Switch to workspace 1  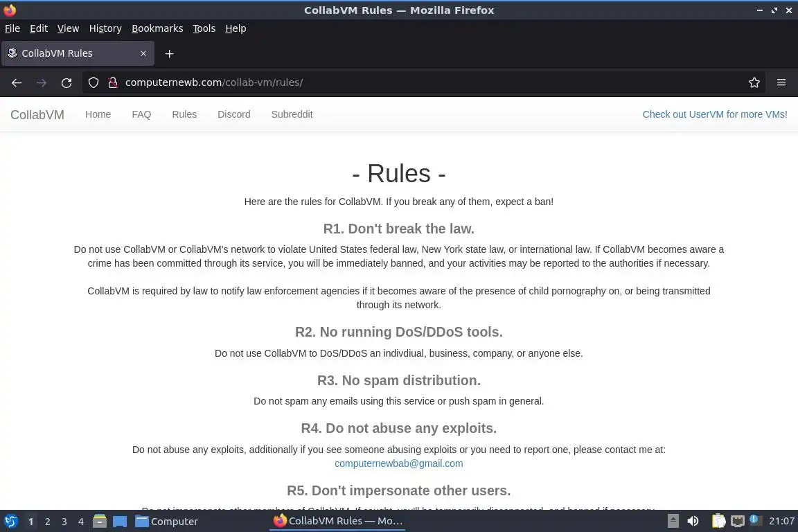point(31,522)
